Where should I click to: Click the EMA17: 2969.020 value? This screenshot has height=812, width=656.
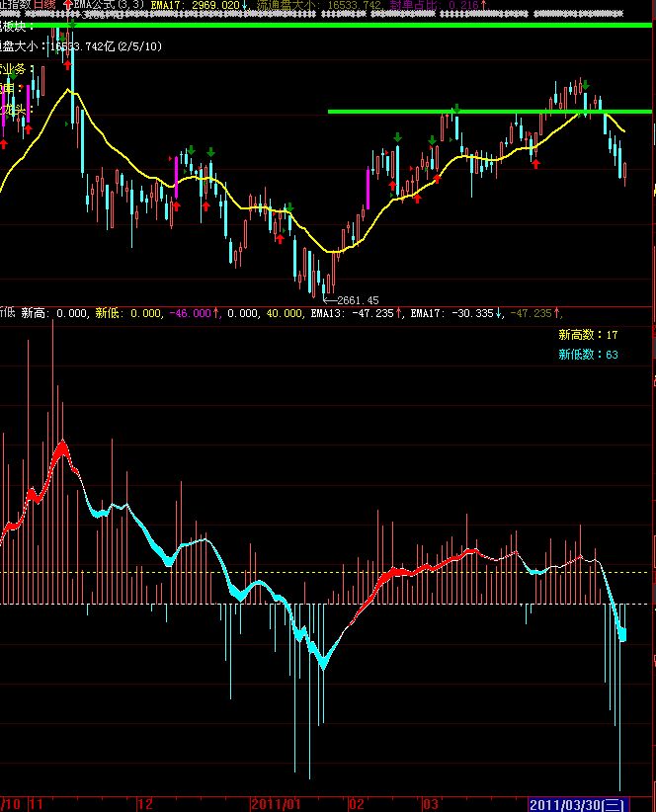point(195,5)
